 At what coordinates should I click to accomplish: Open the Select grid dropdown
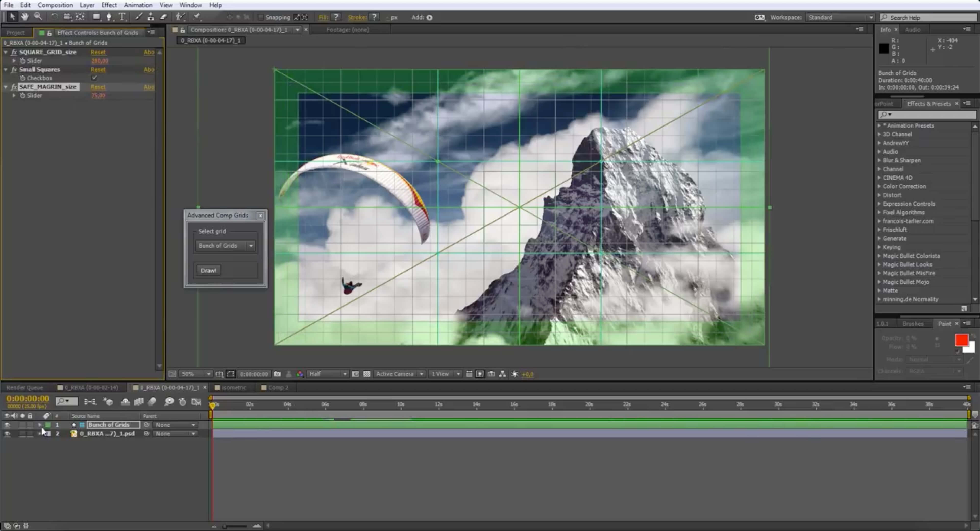225,246
